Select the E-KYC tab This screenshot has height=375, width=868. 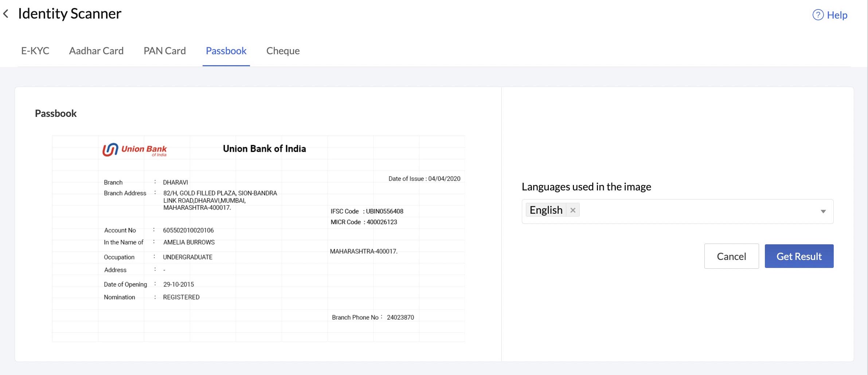tap(35, 51)
